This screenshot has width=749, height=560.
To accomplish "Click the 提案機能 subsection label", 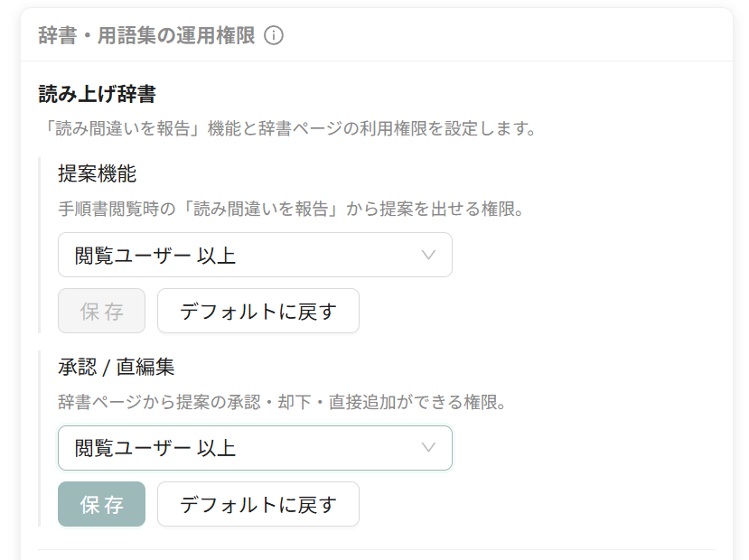I will [x=98, y=173].
